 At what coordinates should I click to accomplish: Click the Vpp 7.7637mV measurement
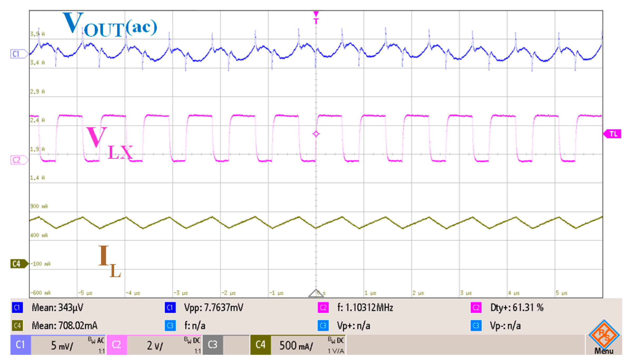pos(214,307)
